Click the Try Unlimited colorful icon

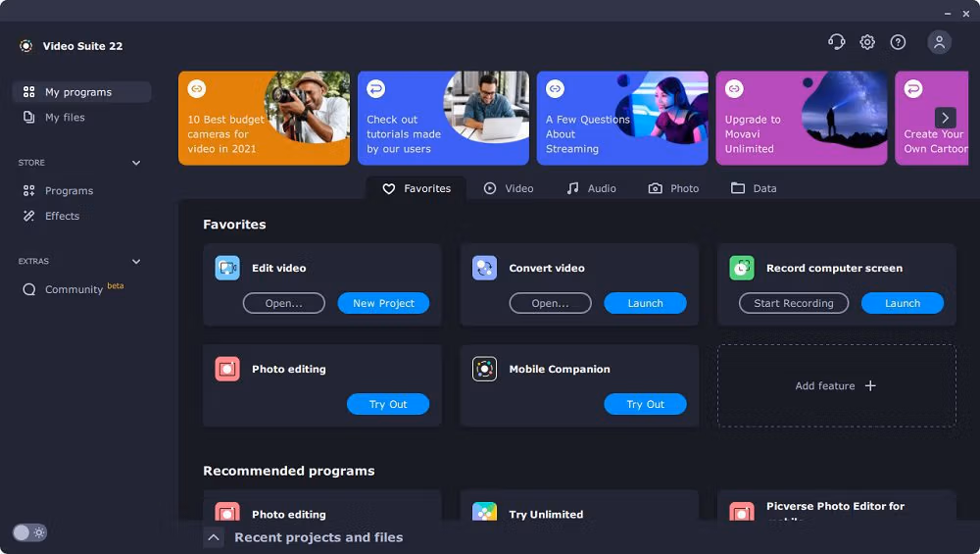pyautogui.click(x=484, y=512)
